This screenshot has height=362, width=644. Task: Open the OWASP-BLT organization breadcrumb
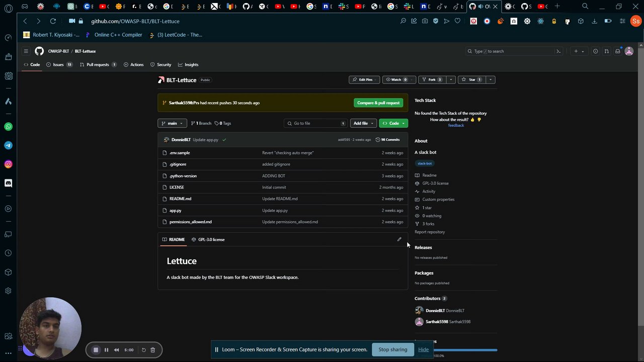click(58, 51)
